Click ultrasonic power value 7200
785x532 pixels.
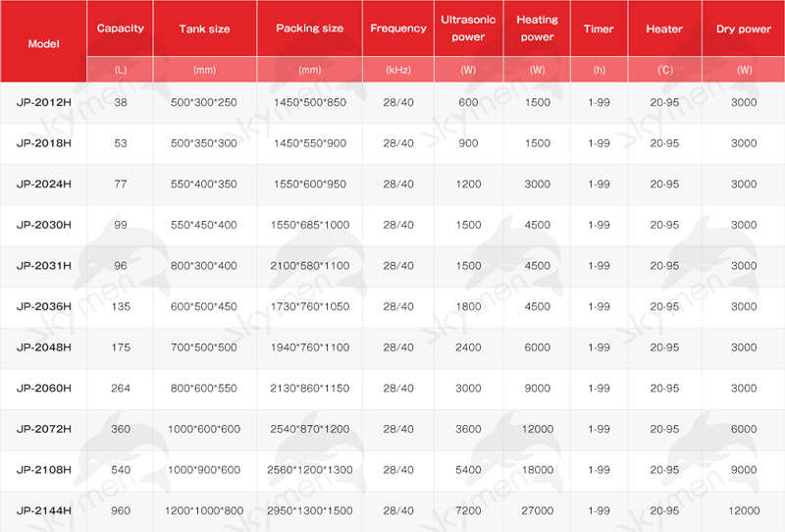point(468,510)
